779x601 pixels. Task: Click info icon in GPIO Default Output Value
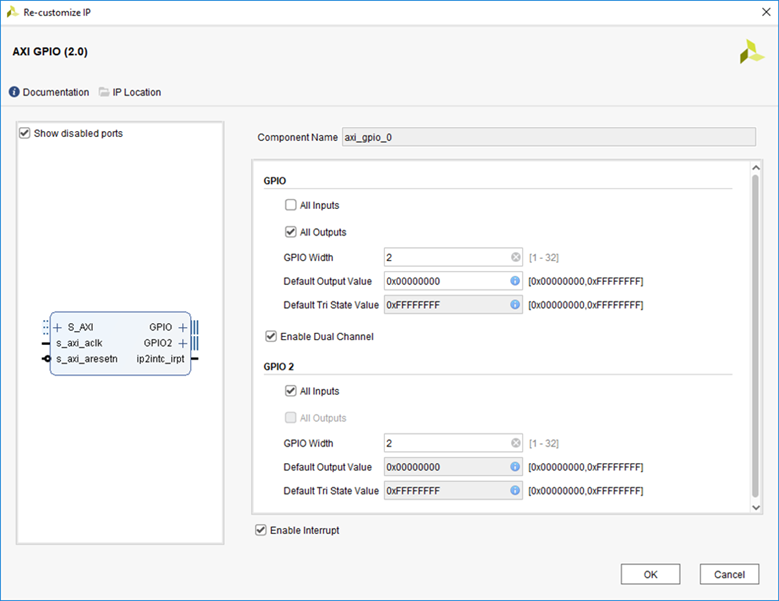click(515, 281)
